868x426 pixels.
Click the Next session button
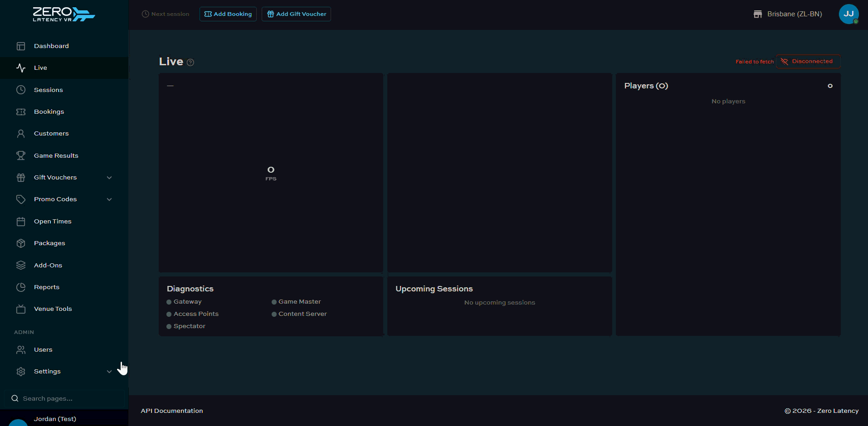(x=166, y=14)
